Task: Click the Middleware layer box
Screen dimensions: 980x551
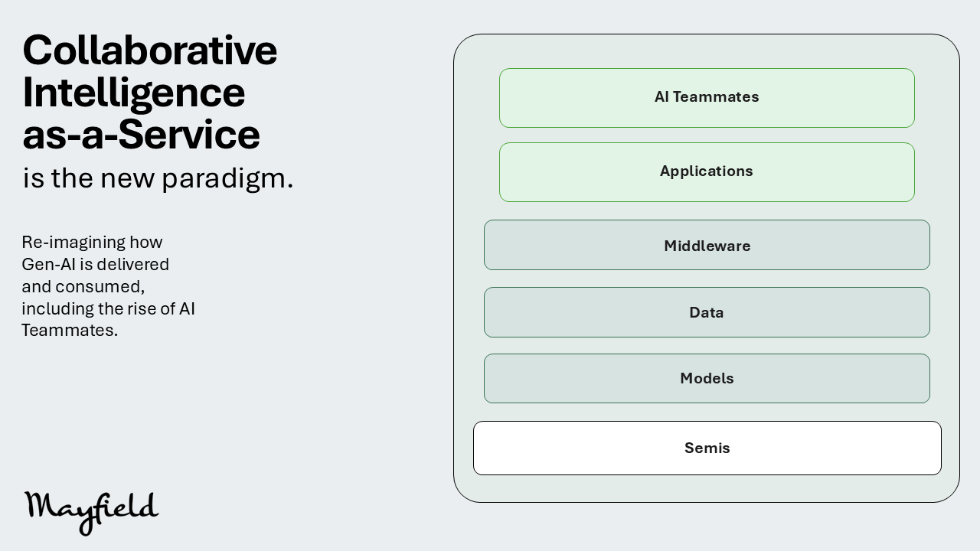Action: 707,245
